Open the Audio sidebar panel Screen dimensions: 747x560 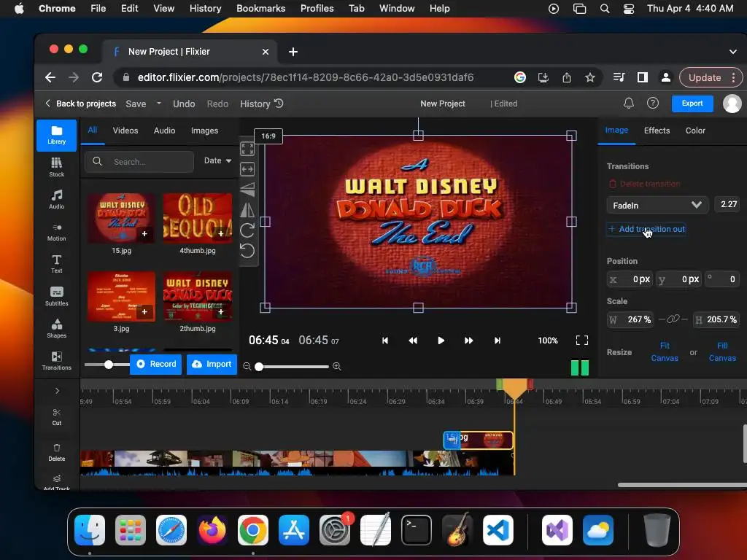56,200
